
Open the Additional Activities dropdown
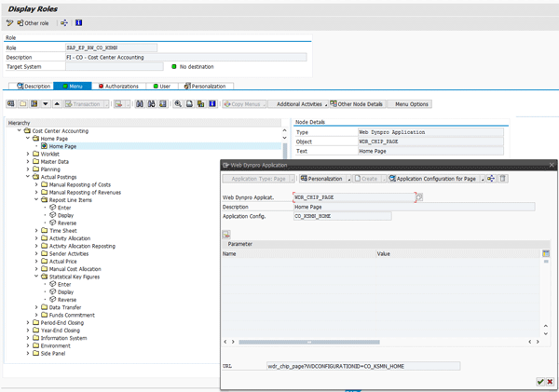tap(298, 104)
